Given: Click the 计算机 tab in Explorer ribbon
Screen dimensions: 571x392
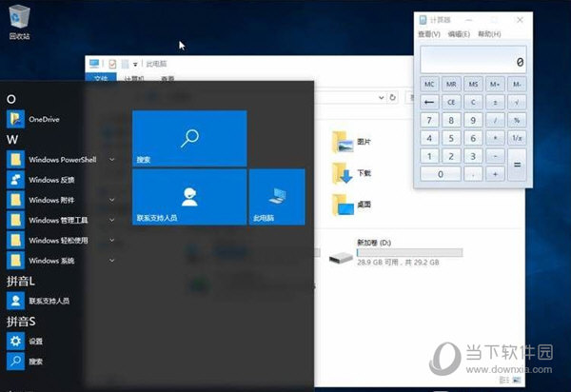Looking at the screenshot, I should click(x=134, y=79).
